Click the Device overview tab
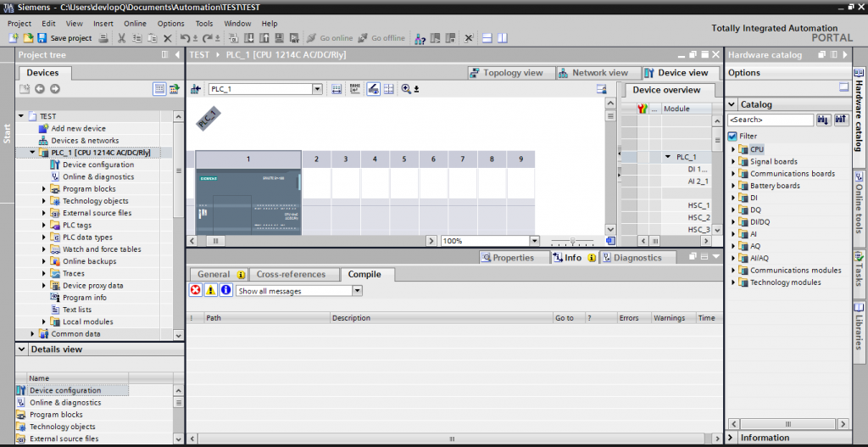This screenshot has height=447, width=868. click(666, 90)
